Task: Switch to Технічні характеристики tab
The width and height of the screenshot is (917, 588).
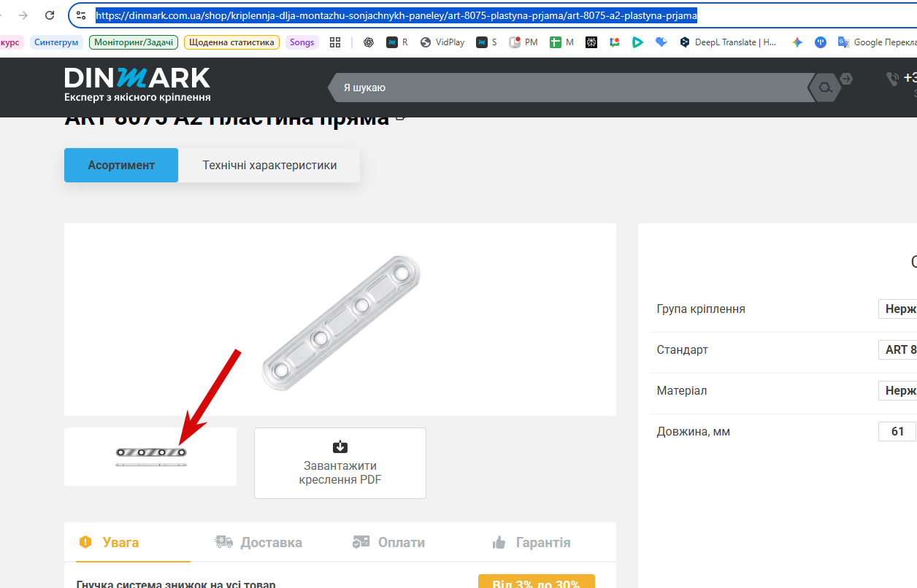Action: tap(269, 165)
